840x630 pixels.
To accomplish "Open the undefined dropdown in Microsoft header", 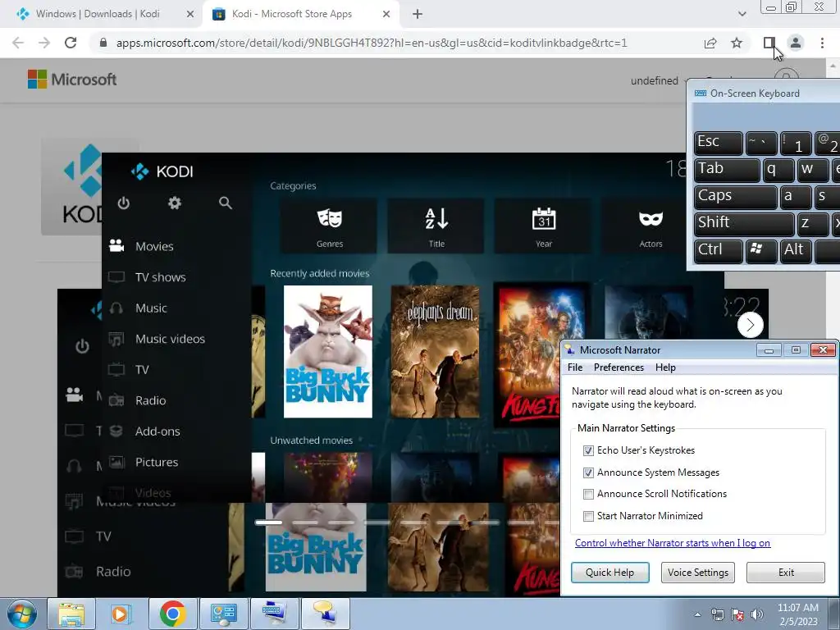I will pyautogui.click(x=660, y=80).
